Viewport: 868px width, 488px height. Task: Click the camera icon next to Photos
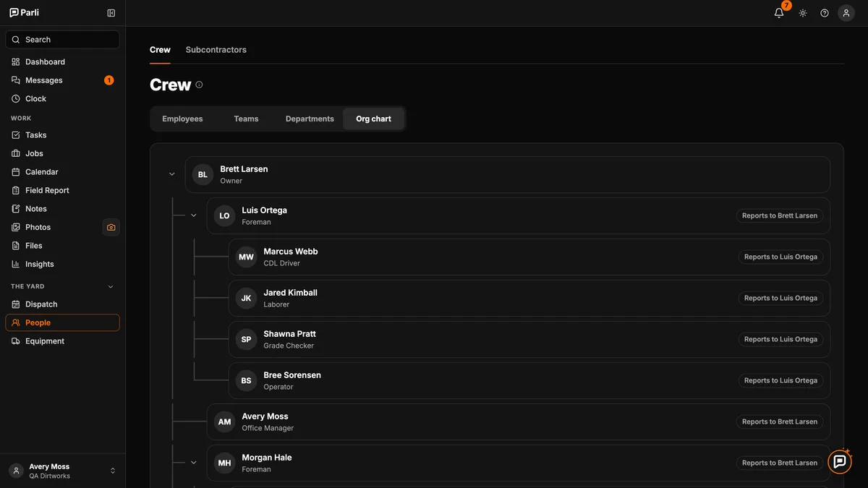(111, 227)
